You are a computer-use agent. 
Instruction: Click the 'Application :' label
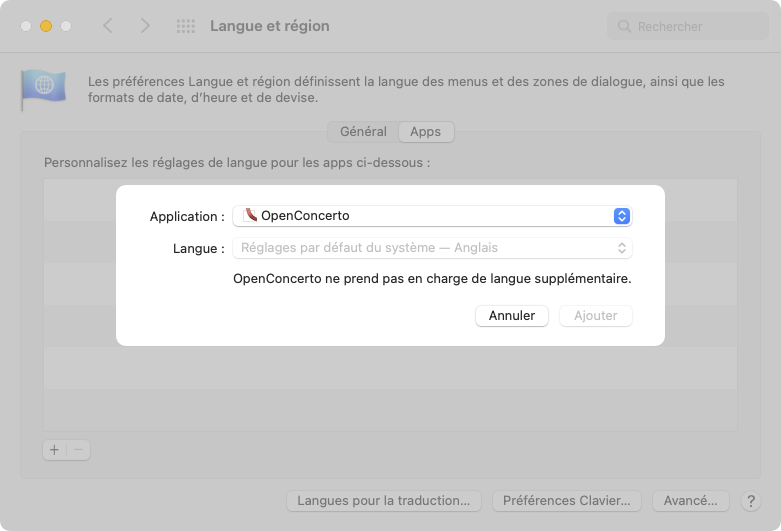pyautogui.click(x=187, y=217)
